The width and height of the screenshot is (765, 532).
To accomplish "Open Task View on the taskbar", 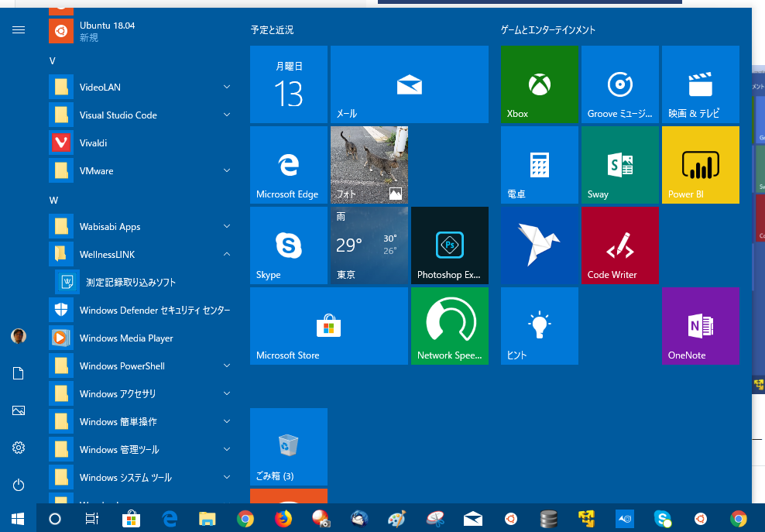I will [91, 519].
